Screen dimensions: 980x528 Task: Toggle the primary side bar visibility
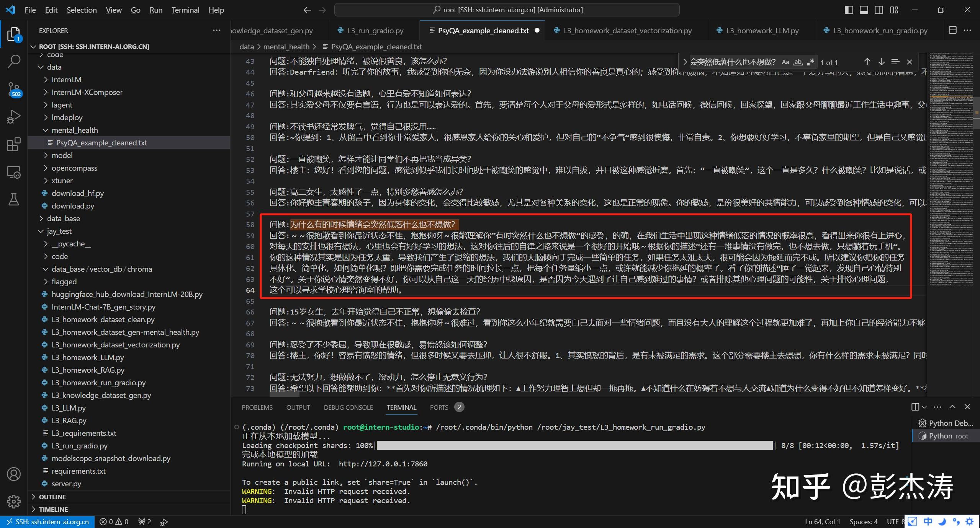click(x=849, y=10)
